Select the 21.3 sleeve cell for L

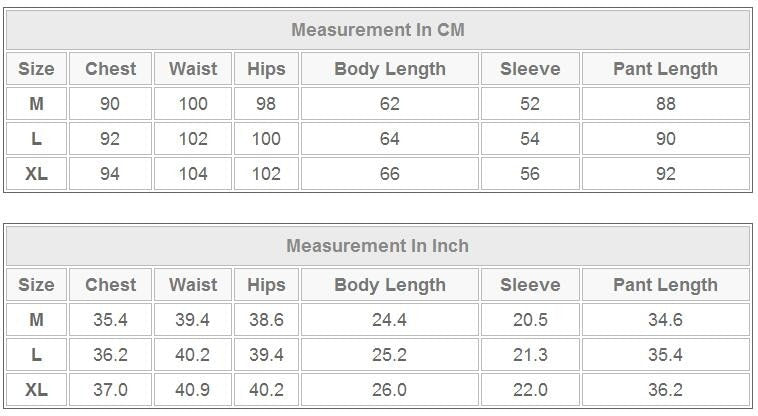tap(530, 355)
